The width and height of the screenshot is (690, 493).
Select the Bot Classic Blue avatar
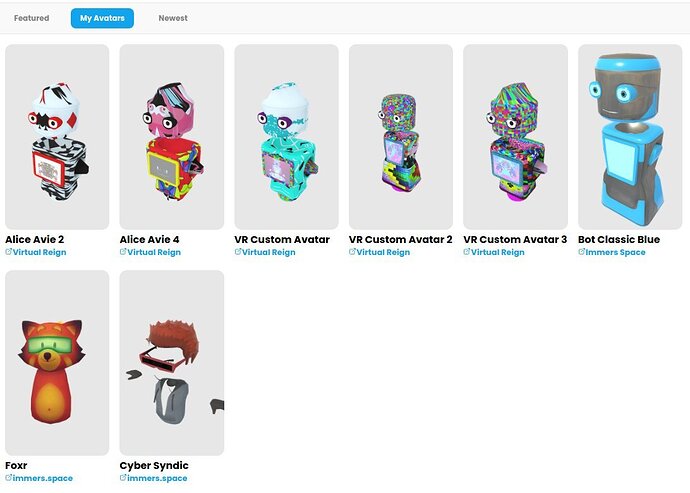point(630,136)
